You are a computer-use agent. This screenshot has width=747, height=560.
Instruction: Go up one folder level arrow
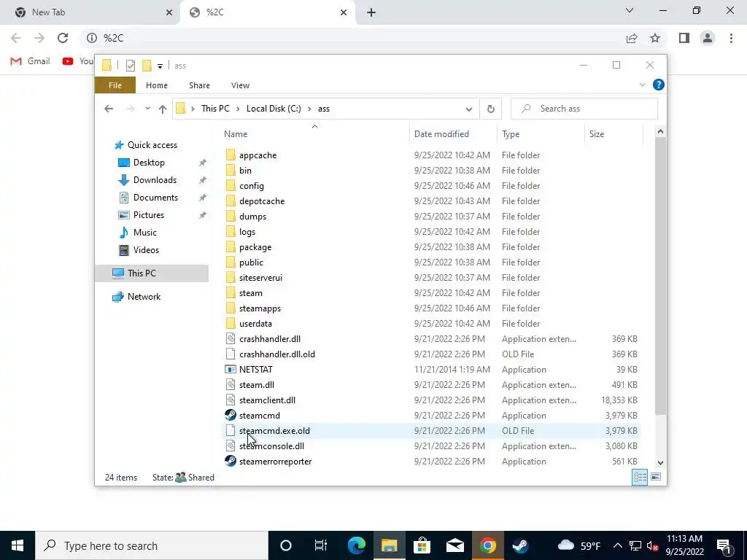pyautogui.click(x=163, y=109)
